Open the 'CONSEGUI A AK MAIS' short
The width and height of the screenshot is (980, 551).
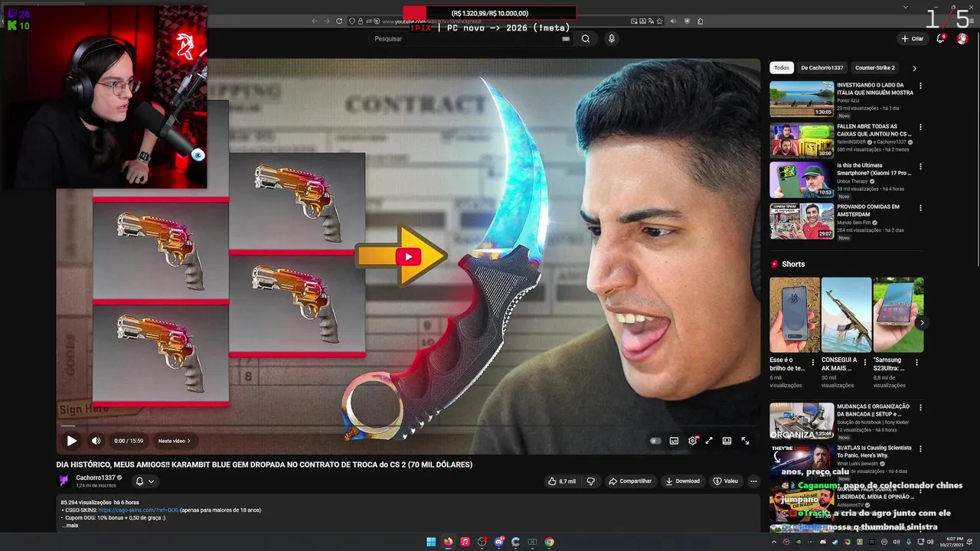point(846,315)
